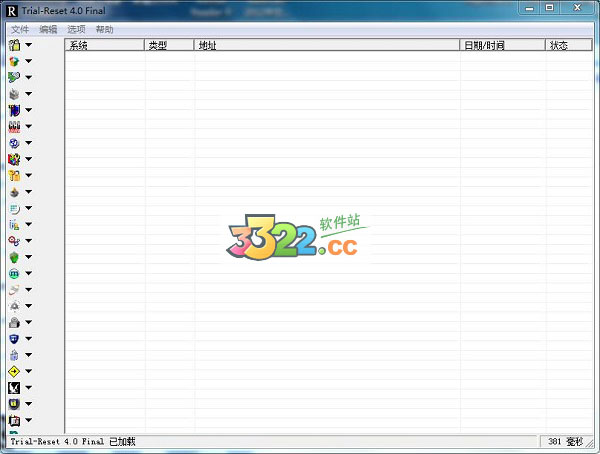Open the 帮助 menu
This screenshot has width=600, height=454.
104,29
